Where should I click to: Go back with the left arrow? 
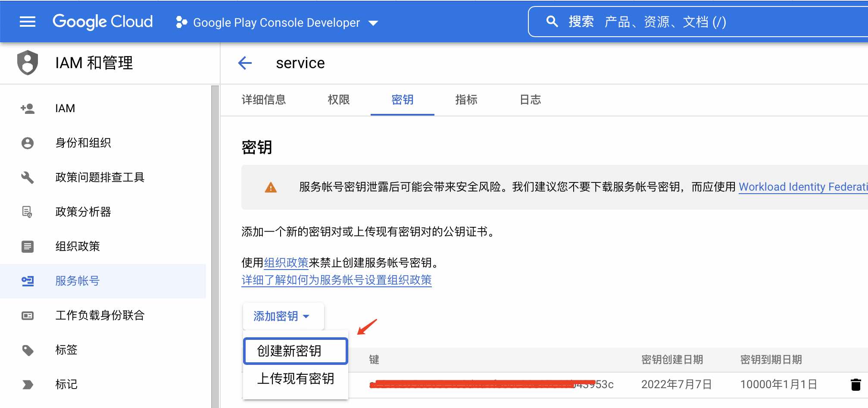point(245,63)
